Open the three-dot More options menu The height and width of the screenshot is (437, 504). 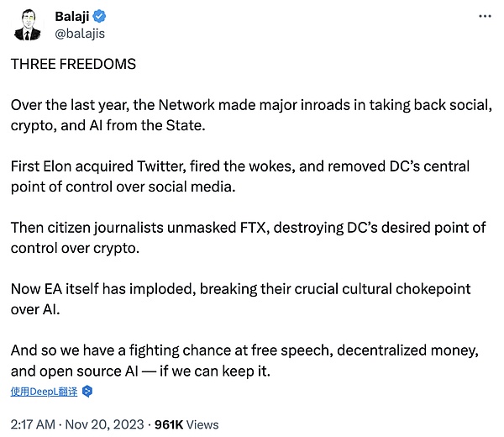tap(485, 17)
